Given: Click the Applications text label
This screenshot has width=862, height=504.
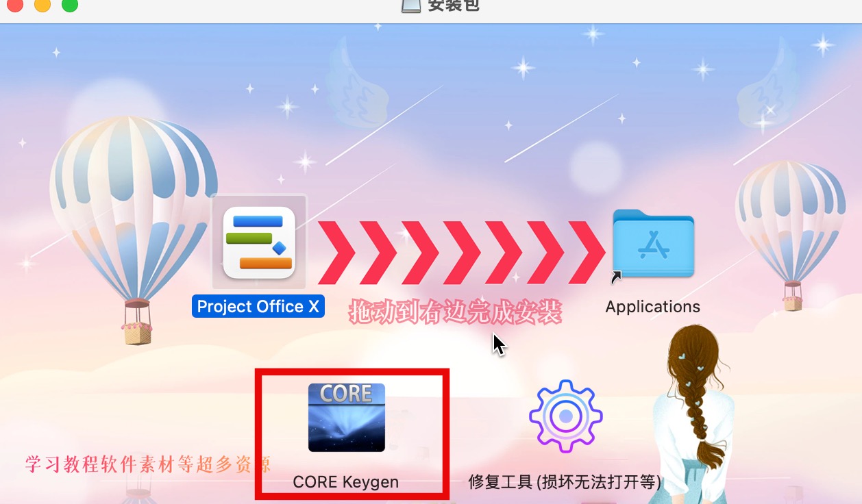Looking at the screenshot, I should click(653, 307).
